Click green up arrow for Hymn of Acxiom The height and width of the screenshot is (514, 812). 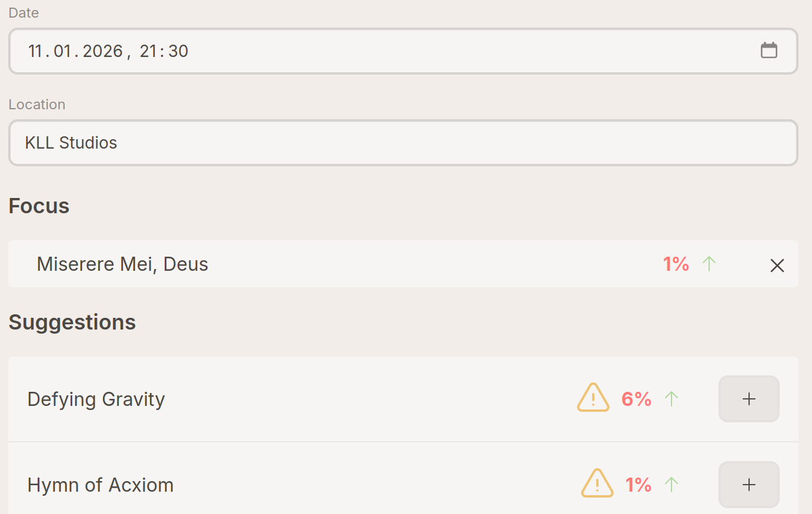[671, 485]
